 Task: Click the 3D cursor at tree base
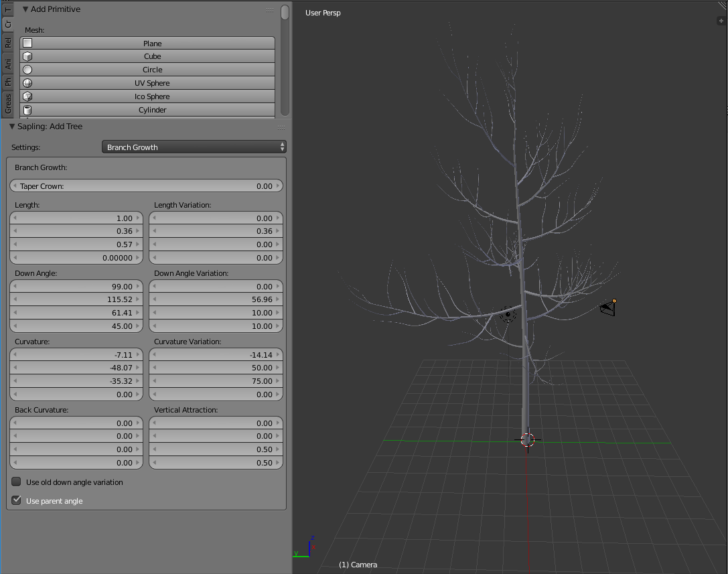pos(528,440)
